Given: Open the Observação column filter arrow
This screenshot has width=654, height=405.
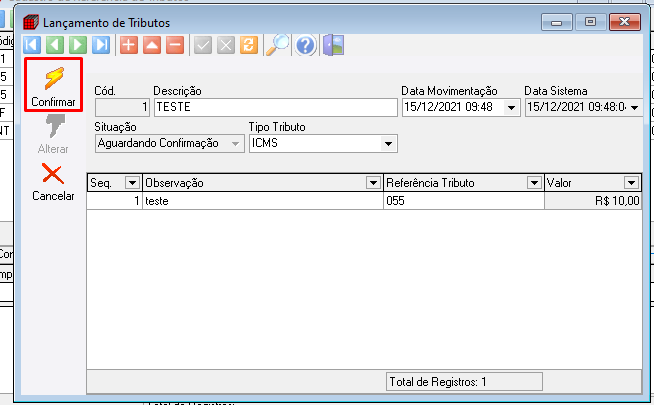Looking at the screenshot, I should point(373,183).
